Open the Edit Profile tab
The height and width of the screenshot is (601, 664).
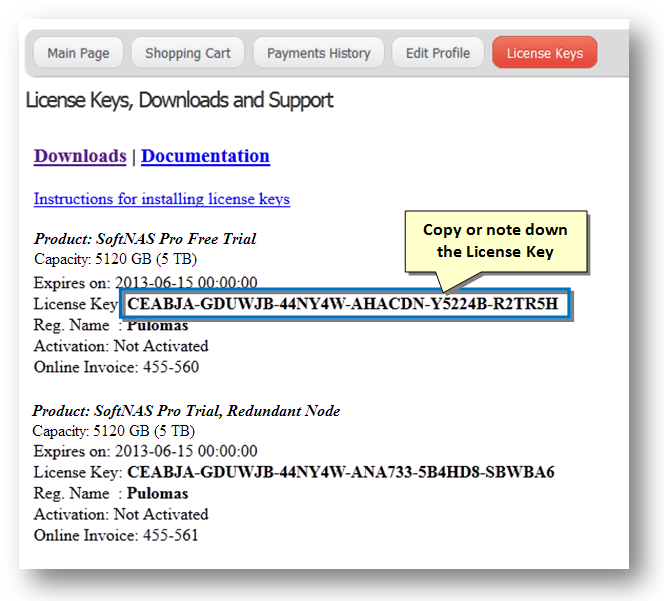[437, 53]
